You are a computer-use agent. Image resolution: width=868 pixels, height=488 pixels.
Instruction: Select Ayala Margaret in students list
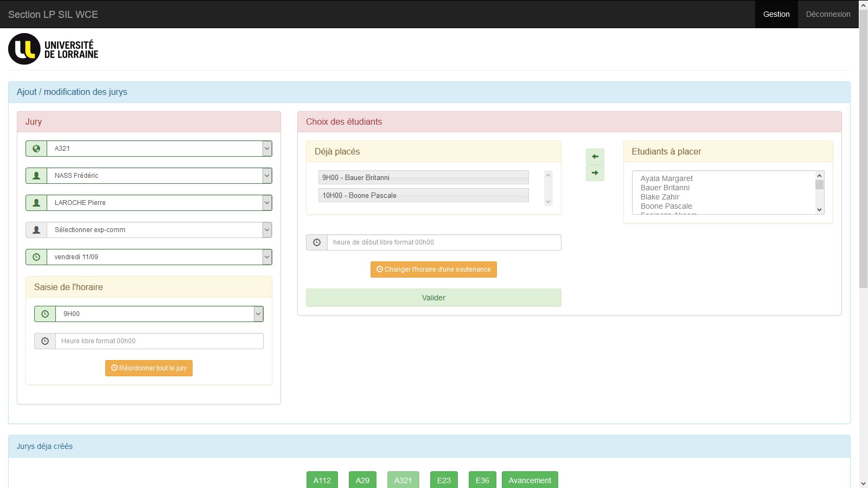(666, 178)
